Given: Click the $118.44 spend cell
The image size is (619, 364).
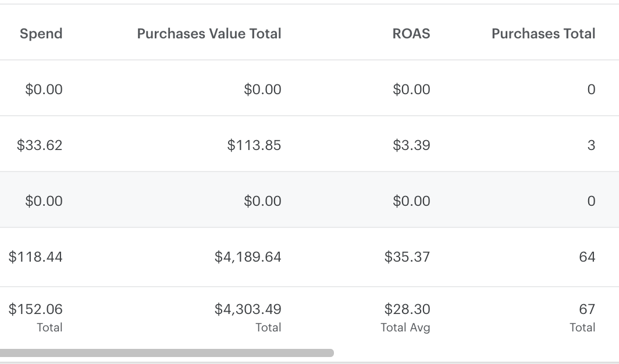Looking at the screenshot, I should click(x=35, y=257).
